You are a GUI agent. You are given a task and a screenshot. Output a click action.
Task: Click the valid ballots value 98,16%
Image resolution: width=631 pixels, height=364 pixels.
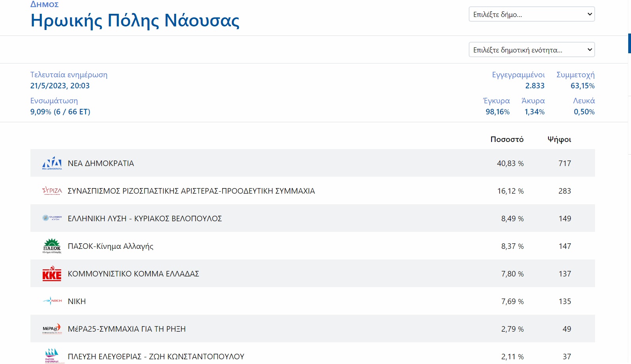498,112
